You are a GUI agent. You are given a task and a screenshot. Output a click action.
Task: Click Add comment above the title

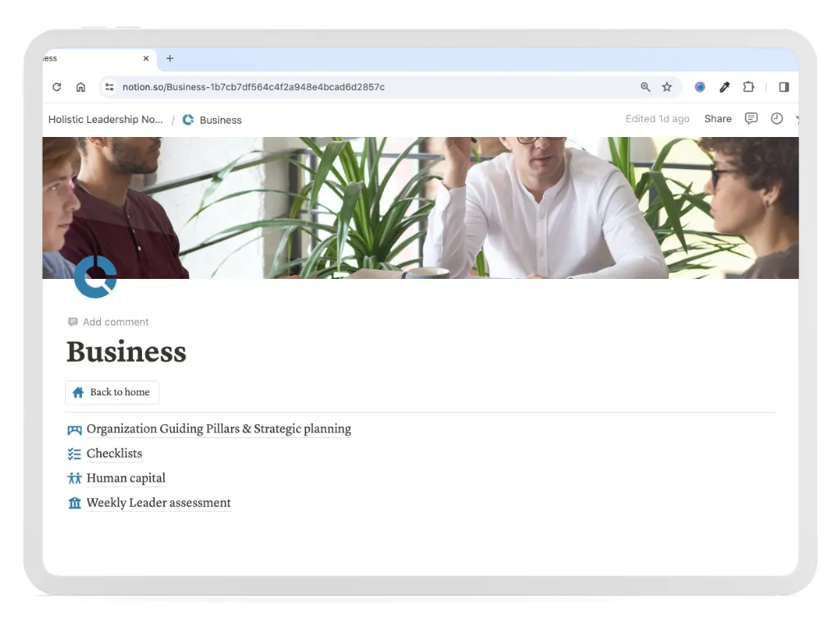click(109, 322)
